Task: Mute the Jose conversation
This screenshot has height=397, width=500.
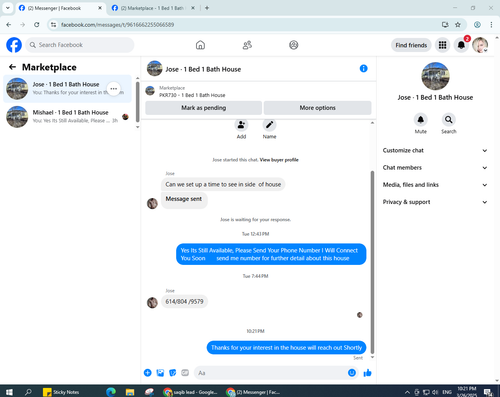Action: 421,120
